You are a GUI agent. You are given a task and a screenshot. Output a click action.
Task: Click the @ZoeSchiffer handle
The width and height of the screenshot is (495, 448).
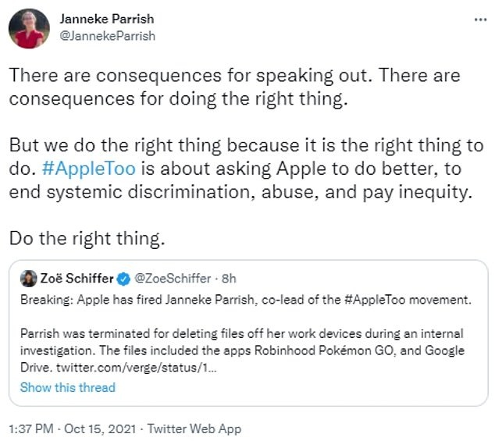(173, 277)
